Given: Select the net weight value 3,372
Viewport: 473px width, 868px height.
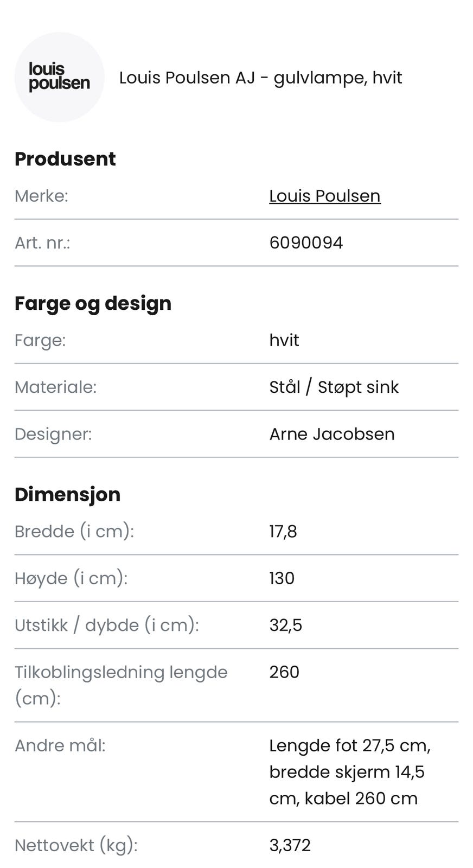Looking at the screenshot, I should pyautogui.click(x=290, y=845).
